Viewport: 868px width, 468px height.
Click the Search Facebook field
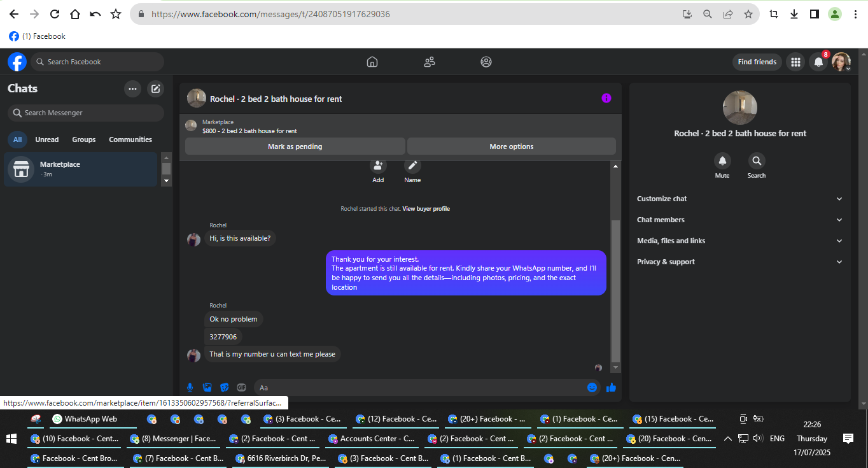[x=97, y=62]
